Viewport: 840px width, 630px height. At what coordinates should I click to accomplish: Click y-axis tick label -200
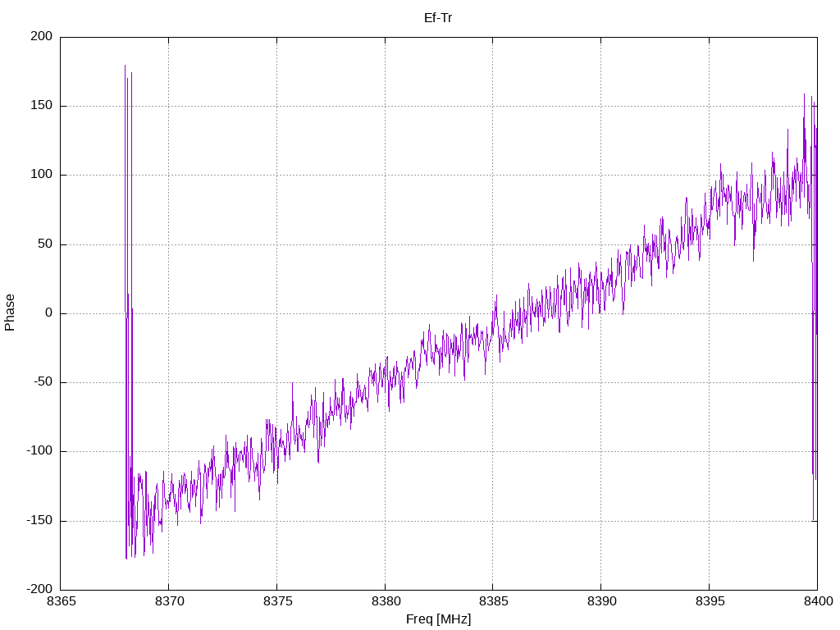39,589
